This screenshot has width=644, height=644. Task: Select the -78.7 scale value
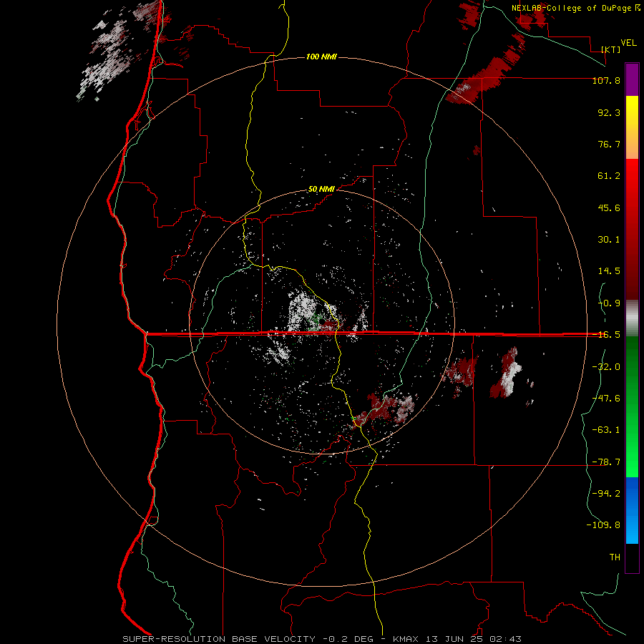pos(606,462)
